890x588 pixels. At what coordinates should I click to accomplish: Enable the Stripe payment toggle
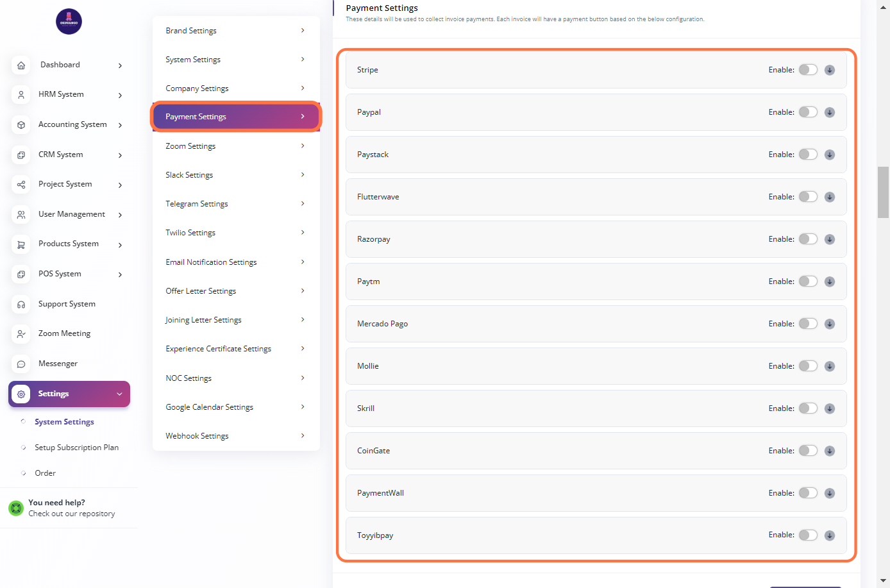click(x=808, y=70)
